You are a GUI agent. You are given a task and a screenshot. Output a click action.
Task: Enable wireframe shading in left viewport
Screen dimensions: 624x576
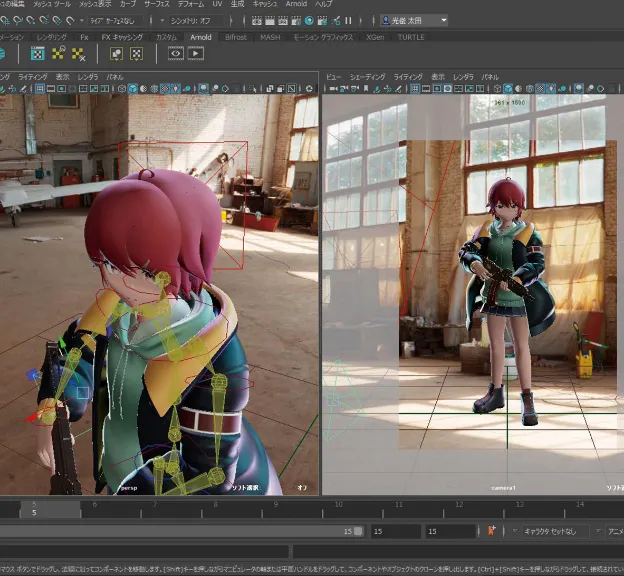point(122,89)
